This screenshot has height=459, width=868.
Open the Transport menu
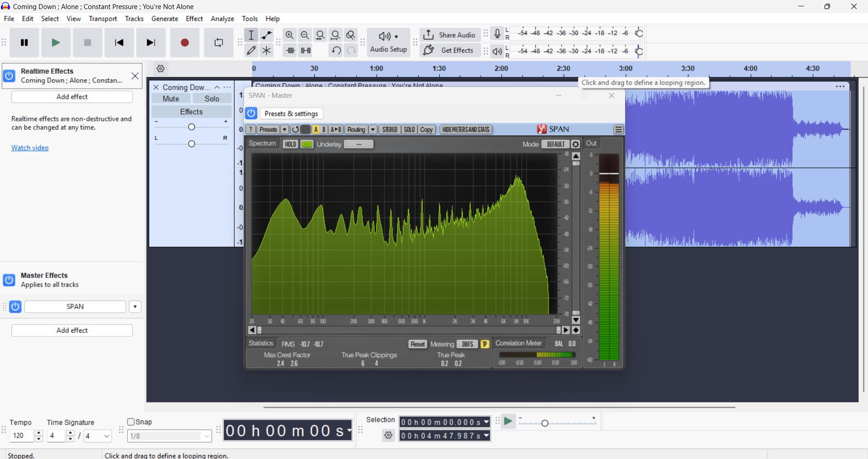point(103,19)
